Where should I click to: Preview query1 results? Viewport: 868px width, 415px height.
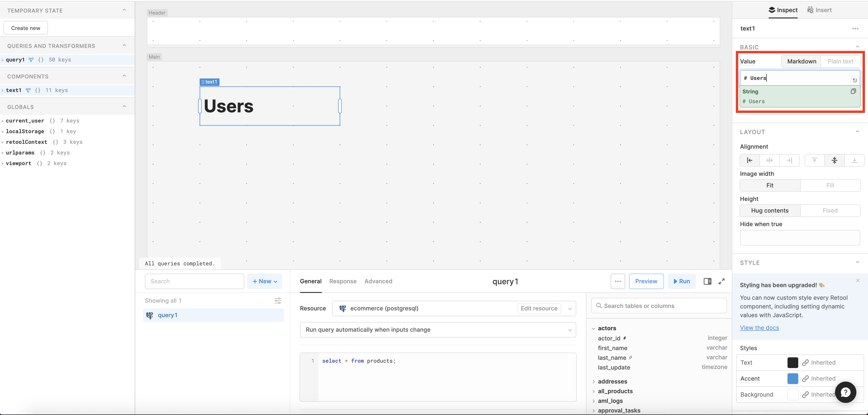point(646,281)
